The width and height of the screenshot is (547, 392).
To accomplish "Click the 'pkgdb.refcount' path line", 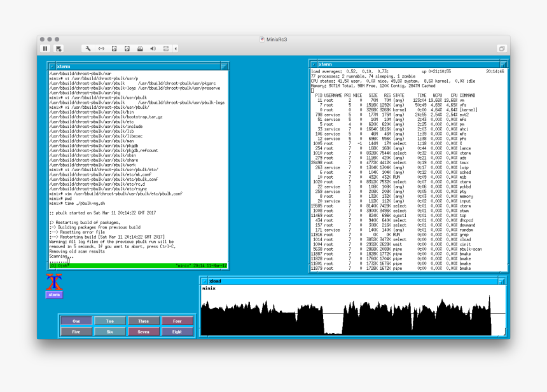I will [x=104, y=150].
